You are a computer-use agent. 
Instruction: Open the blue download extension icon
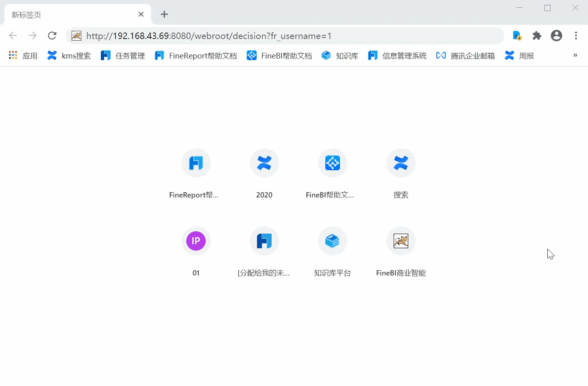[x=517, y=36]
